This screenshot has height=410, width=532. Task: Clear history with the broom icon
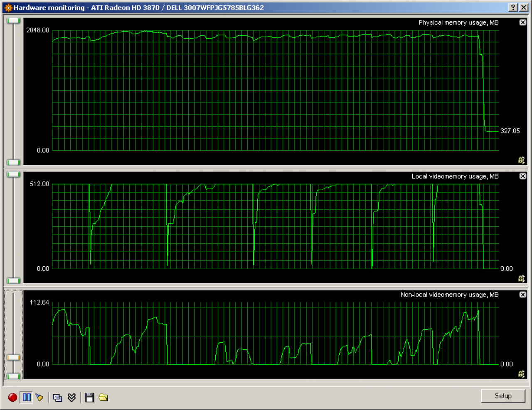point(39,398)
